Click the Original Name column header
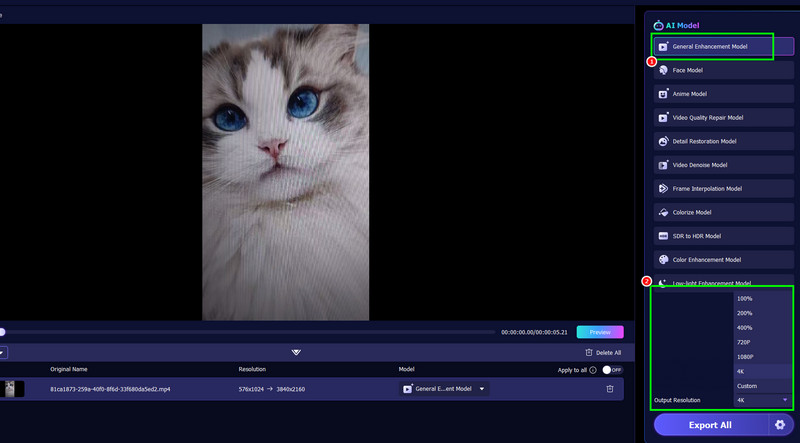Image resolution: width=800 pixels, height=443 pixels. point(69,370)
